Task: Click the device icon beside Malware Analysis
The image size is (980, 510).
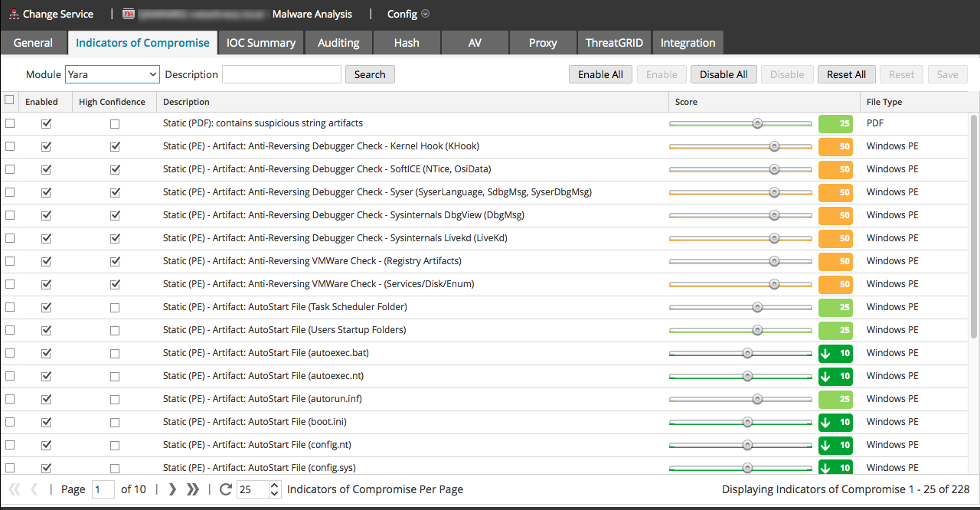Action: coord(129,14)
